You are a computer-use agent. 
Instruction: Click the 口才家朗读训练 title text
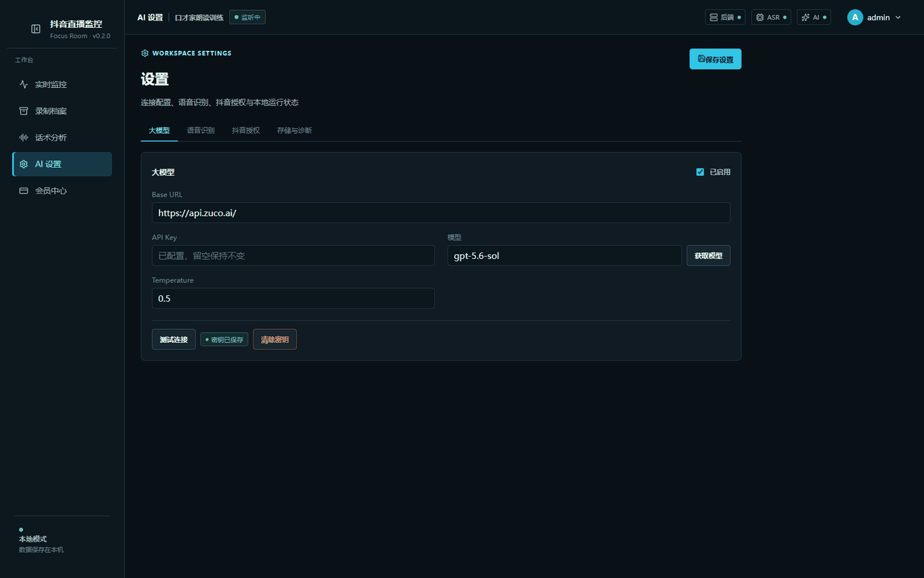pos(199,17)
